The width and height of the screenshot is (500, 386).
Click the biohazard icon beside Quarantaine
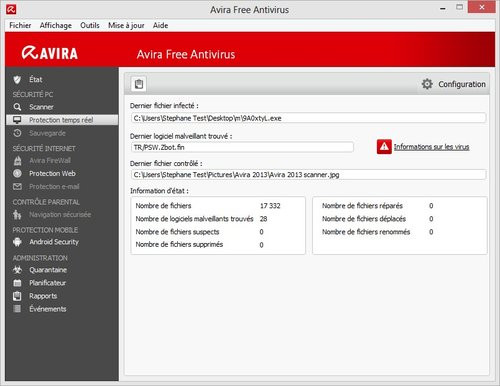click(x=17, y=270)
